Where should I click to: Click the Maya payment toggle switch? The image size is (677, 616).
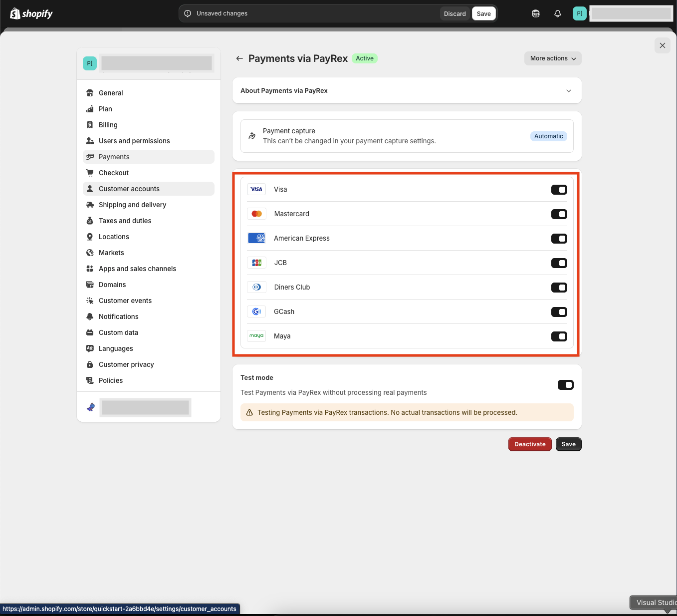pos(559,336)
